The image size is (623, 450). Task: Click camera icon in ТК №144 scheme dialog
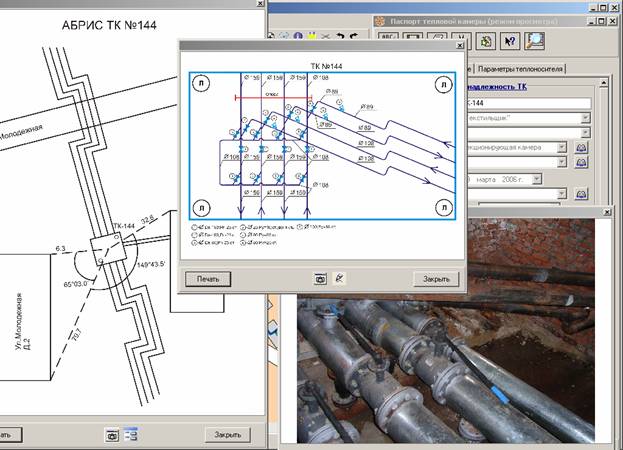tap(321, 279)
